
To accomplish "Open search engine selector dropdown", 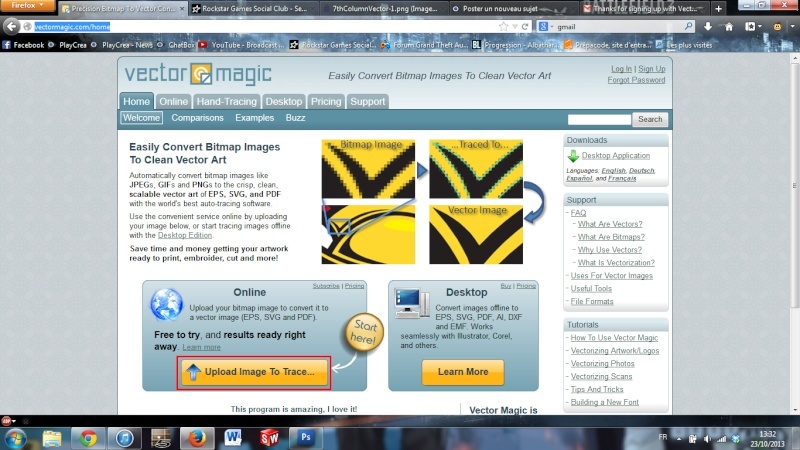I will click(545, 27).
